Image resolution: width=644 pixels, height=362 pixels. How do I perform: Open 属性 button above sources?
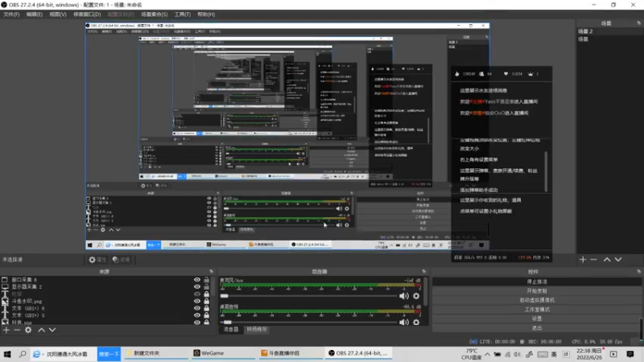click(x=97, y=259)
